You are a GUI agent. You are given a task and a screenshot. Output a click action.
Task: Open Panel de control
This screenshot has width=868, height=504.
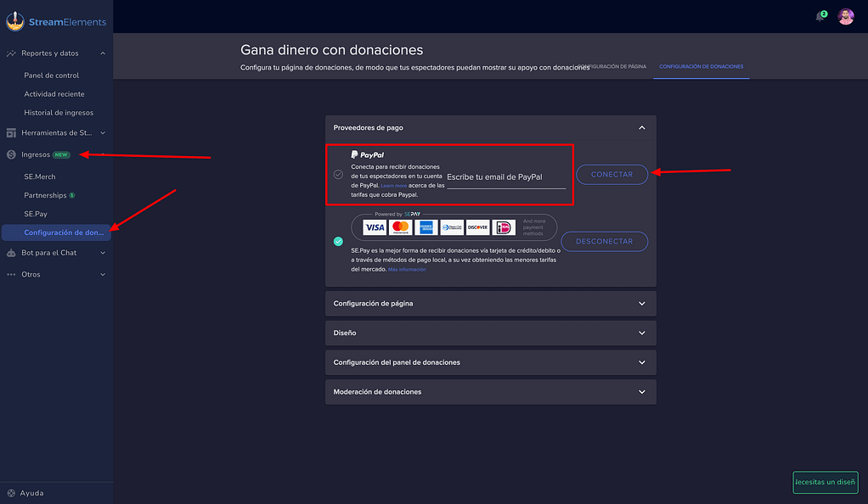coord(52,76)
